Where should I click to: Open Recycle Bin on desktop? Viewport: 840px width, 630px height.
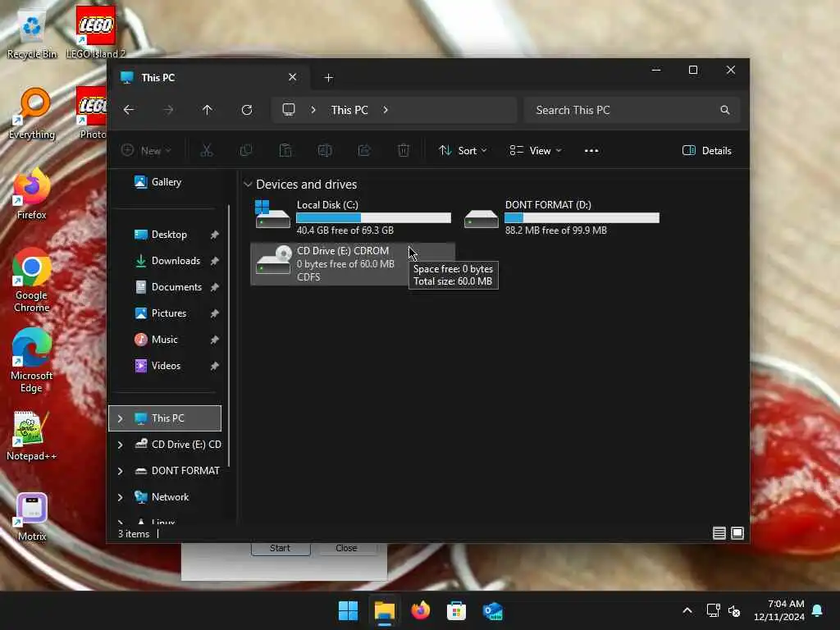[32, 33]
